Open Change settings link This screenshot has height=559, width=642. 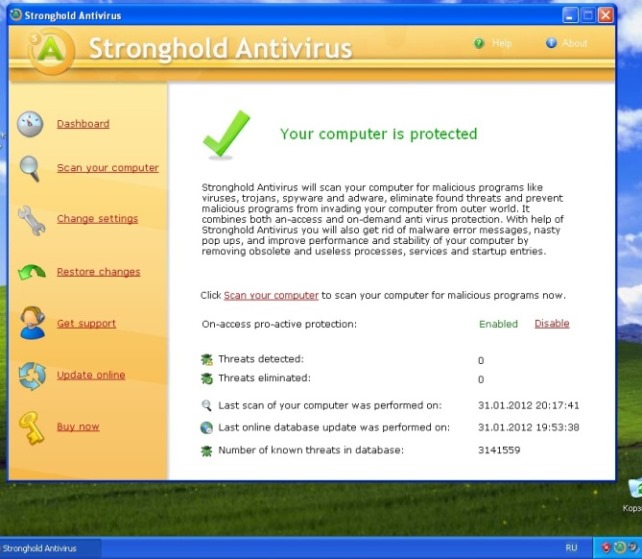pyautogui.click(x=97, y=219)
